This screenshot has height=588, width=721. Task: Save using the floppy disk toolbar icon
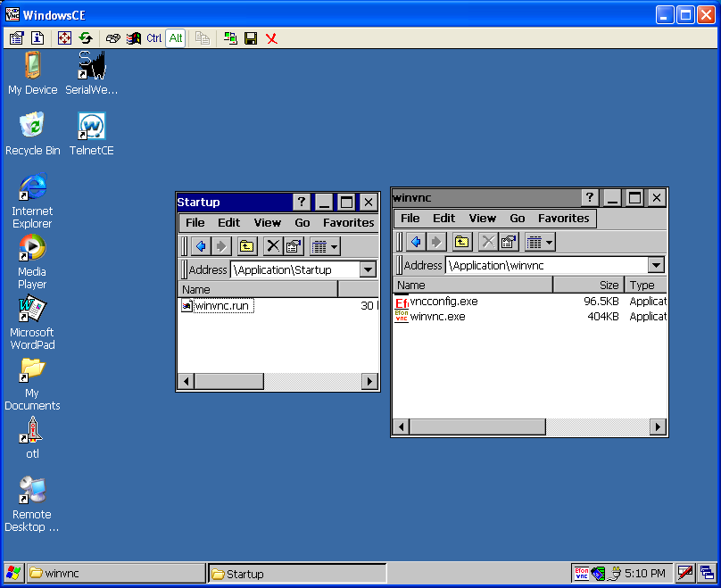coord(251,37)
